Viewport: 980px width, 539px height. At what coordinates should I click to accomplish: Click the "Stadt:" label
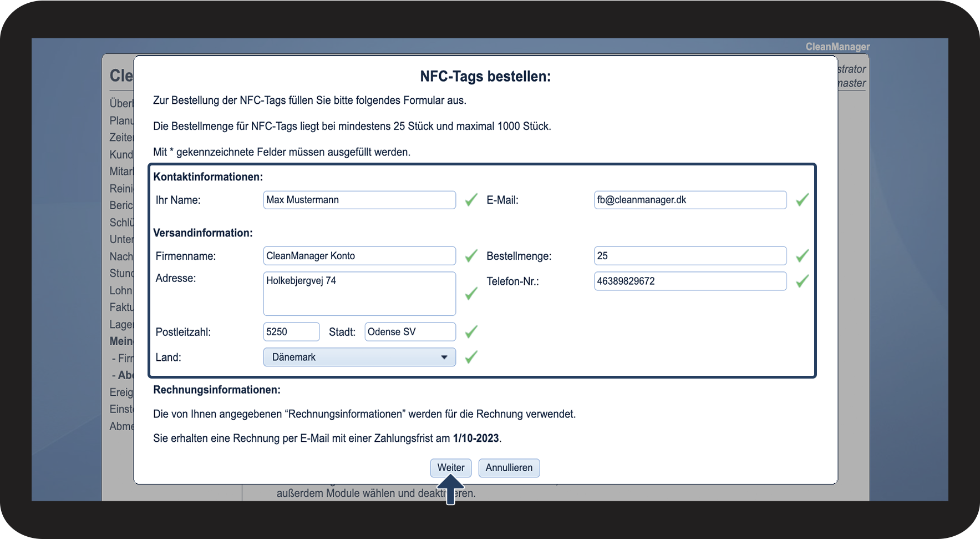[x=342, y=333]
